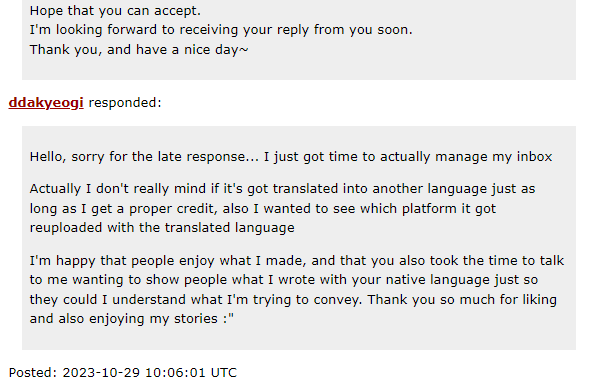Click the line starting 'they could I understand'
594x383 pixels.
(x=293, y=300)
